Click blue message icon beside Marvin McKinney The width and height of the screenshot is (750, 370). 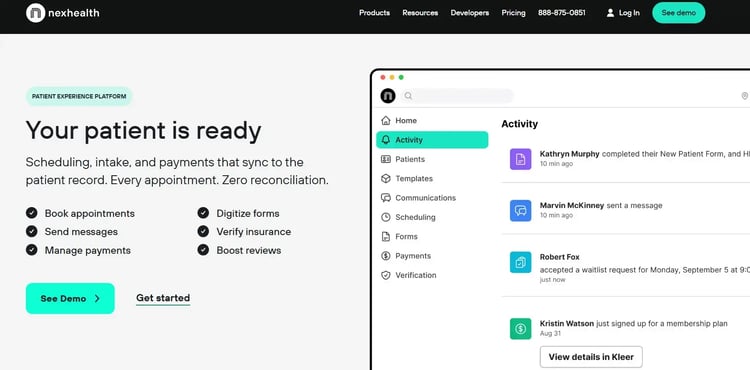520,211
